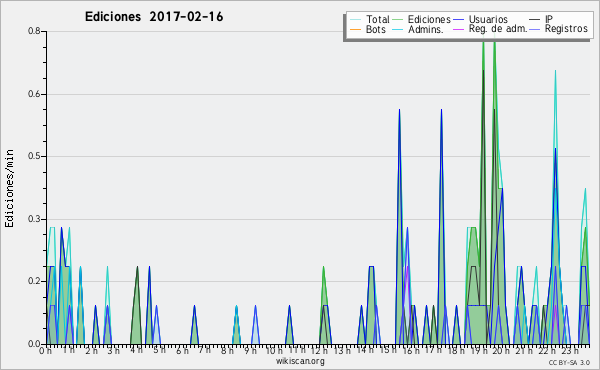This screenshot has height=370, width=600.
Task: Click the 17 h x-axis label
Action: pos(433,350)
